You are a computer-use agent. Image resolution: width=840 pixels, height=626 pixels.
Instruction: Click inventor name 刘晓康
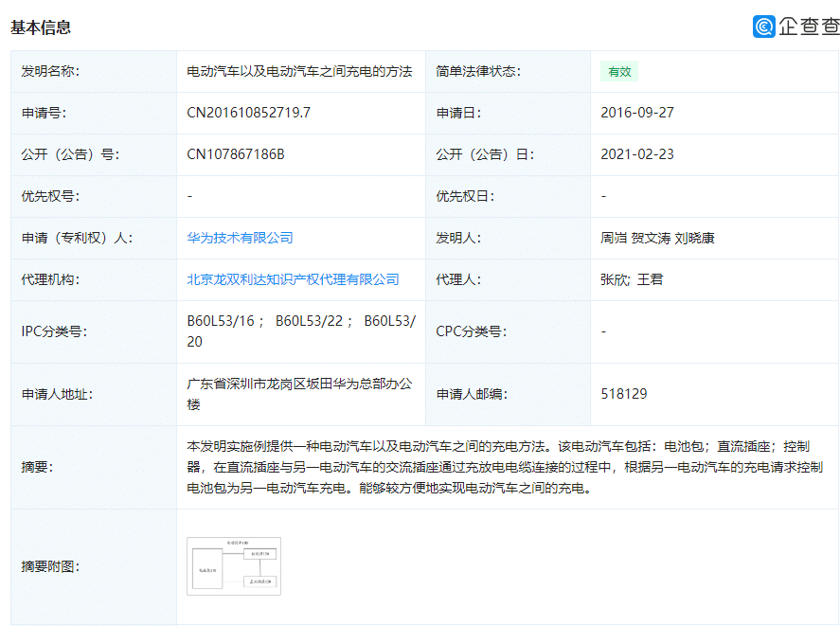point(693,238)
